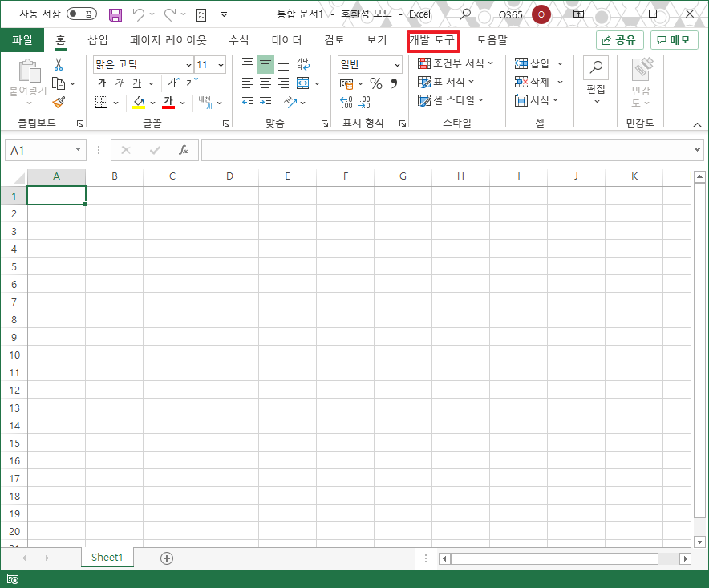Screen dimensions: 709x588
Task: Open Cell Styles (셀 스타일) menu
Action: [451, 100]
